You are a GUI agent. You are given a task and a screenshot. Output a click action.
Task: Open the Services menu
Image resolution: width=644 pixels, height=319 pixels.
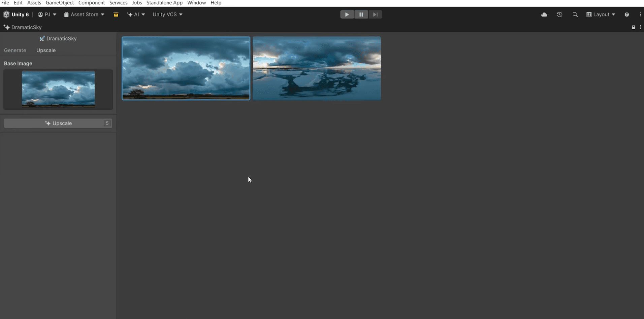click(118, 3)
